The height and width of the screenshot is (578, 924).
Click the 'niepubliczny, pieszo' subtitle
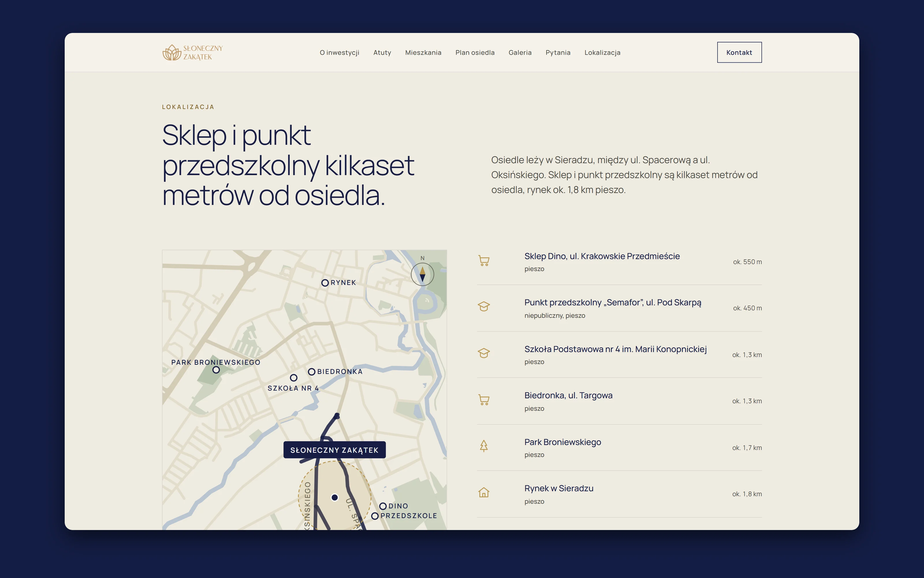click(554, 315)
